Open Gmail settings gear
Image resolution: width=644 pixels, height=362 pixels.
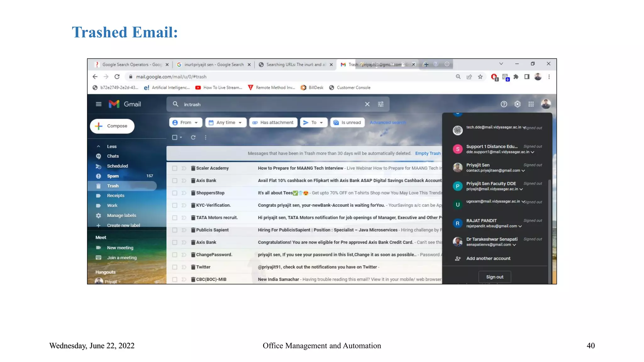click(517, 104)
